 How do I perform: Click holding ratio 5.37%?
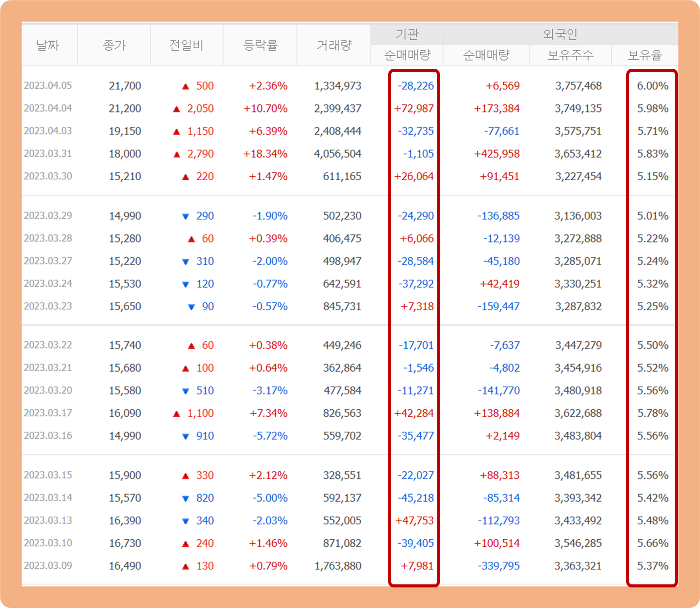[653, 566]
